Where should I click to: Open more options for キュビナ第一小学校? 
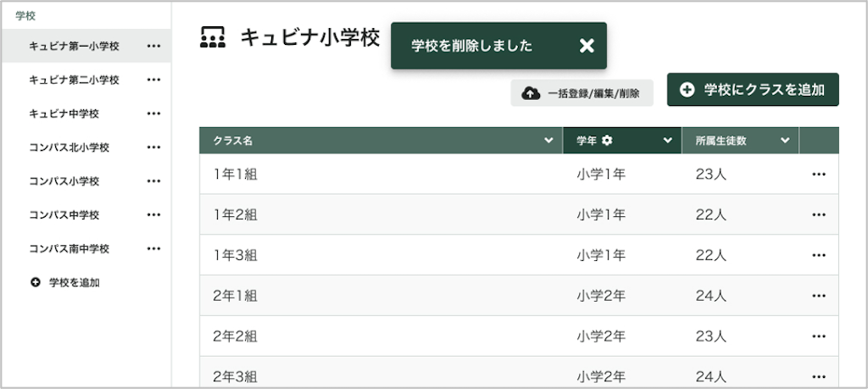(x=154, y=46)
